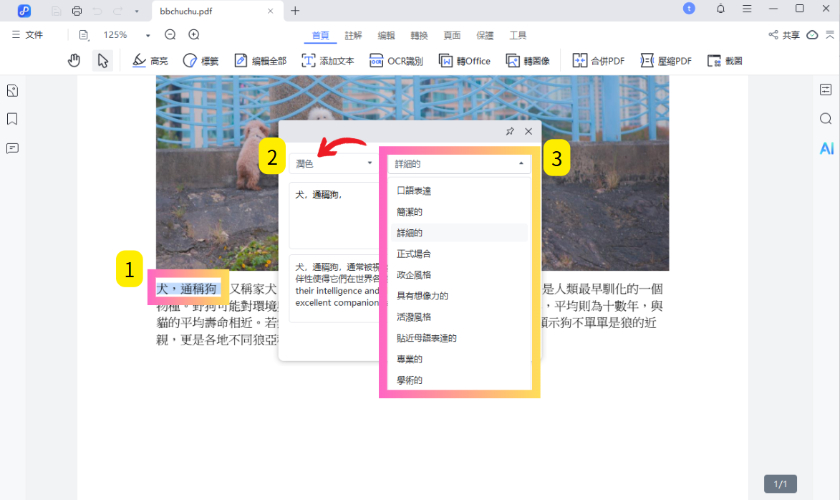840x500 pixels.
Task: Open 壓縮PDF compress tool
Action: (666, 61)
